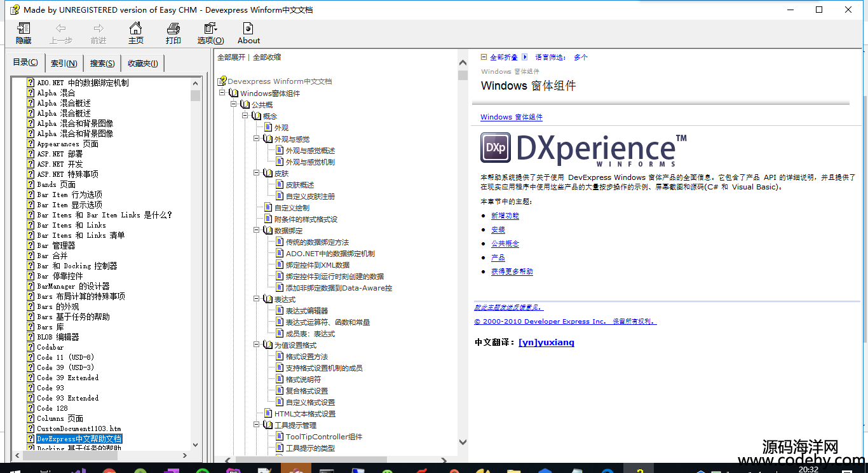Click the book icon beside 数据绑定
868x473 pixels.
coord(268,231)
